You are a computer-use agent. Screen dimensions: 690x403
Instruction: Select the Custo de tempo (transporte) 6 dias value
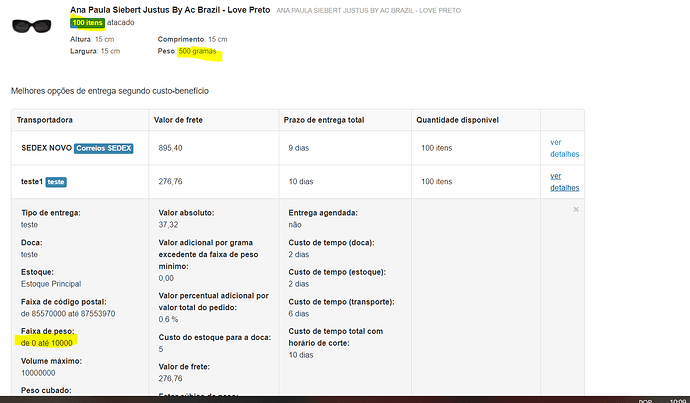298,314
